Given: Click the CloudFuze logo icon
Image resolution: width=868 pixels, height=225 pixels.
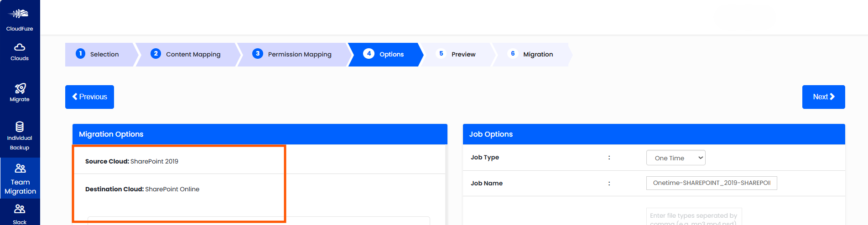Looking at the screenshot, I should (x=19, y=14).
